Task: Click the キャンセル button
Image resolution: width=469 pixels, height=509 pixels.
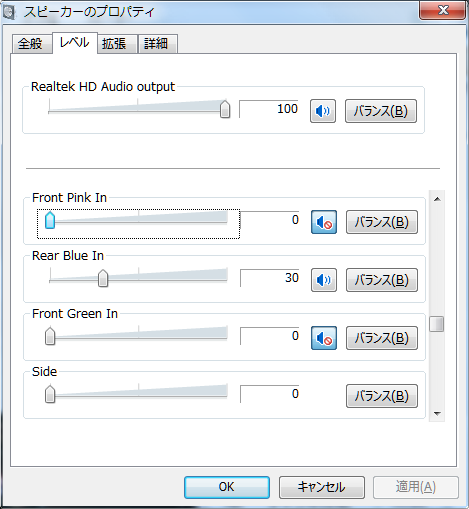Action: coord(322,487)
